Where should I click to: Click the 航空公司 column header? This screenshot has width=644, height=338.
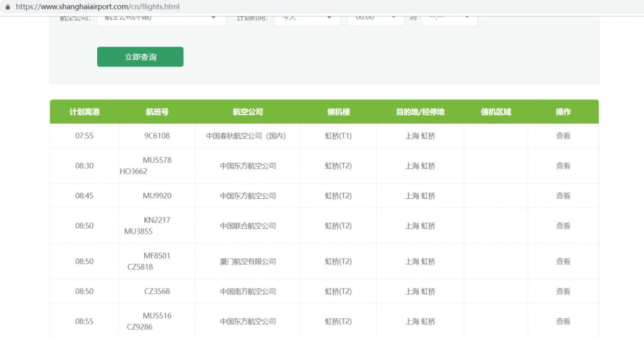click(x=247, y=112)
